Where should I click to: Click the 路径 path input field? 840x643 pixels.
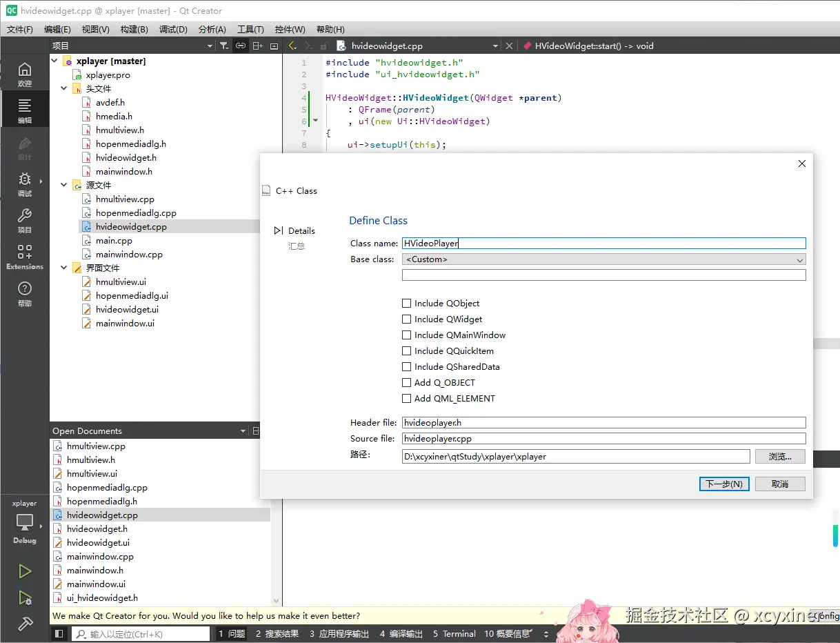(x=576, y=456)
